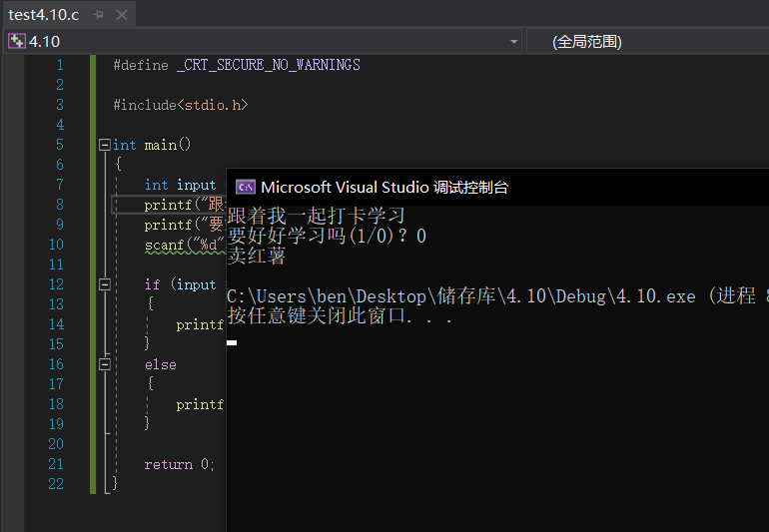Screen dimensions: 769x532
Task: Click the int input declaration on line 7
Action: tap(180, 185)
